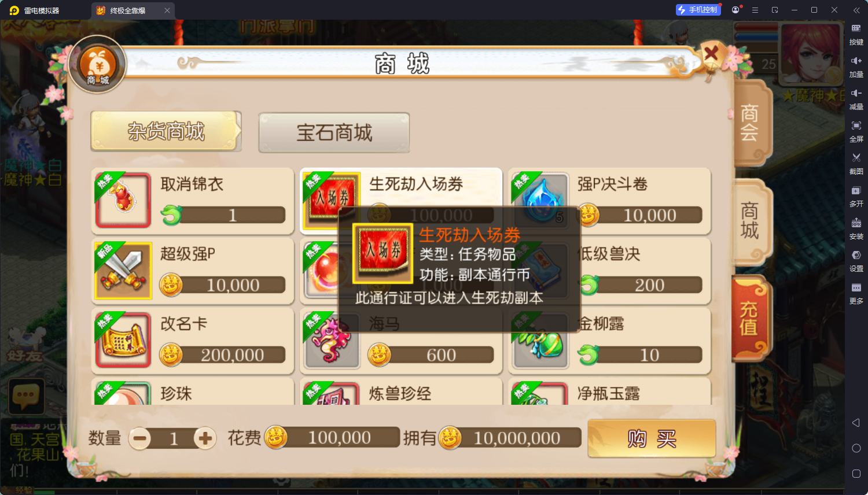Viewport: 868px width, 495px height.
Task: Open the chat bubble icon
Action: (x=26, y=396)
